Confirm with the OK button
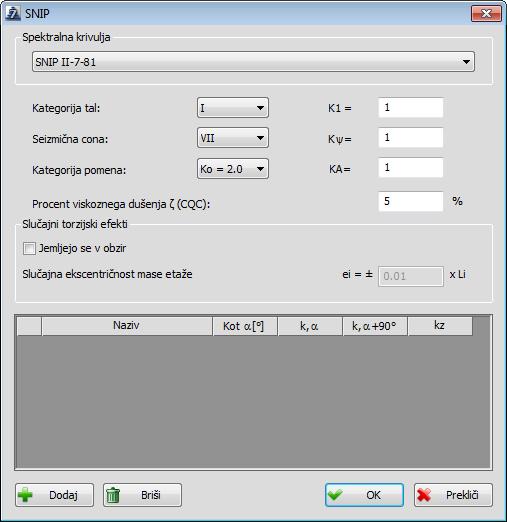507x522 pixels. [x=364, y=495]
